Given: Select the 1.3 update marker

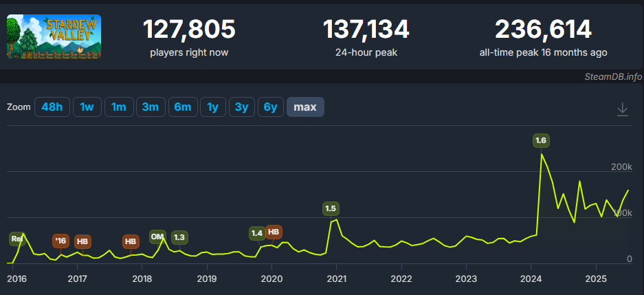Looking at the screenshot, I should pos(179,237).
